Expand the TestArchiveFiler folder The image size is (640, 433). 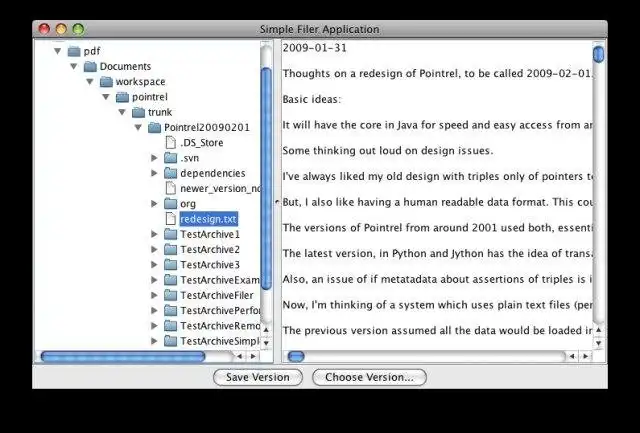154,295
